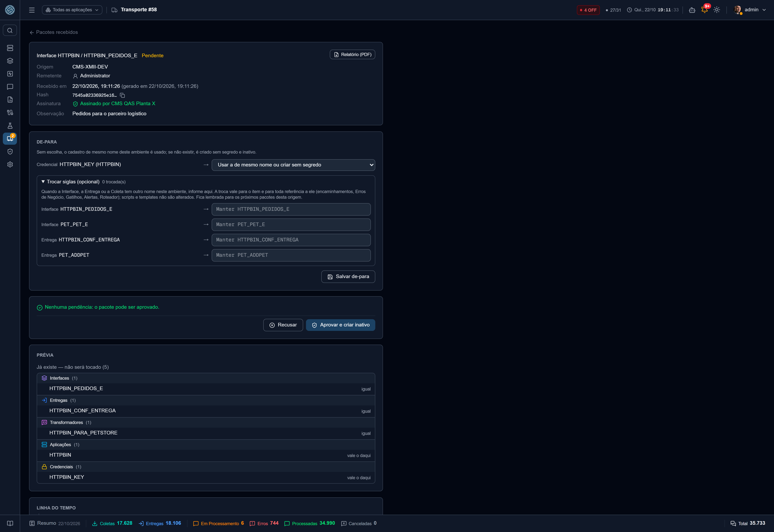Viewport: 774px width, 532px height.
Task: Focus the PET_ADDPET rename input
Action: pos(291,255)
